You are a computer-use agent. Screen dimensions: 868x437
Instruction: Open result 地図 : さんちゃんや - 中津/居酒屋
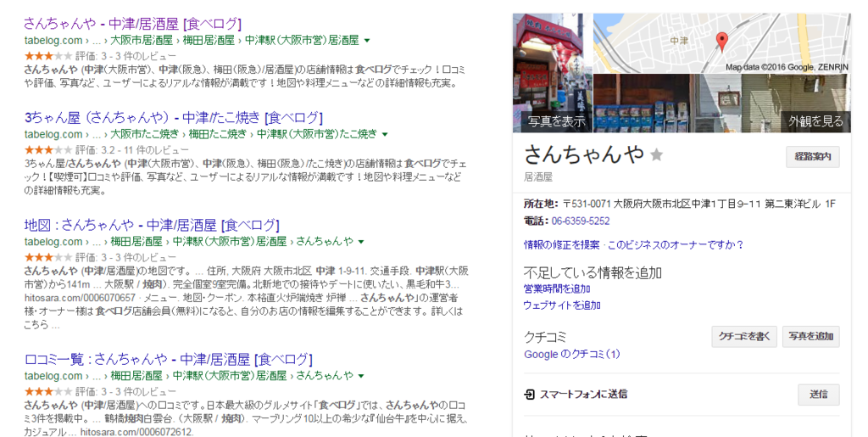click(x=152, y=225)
